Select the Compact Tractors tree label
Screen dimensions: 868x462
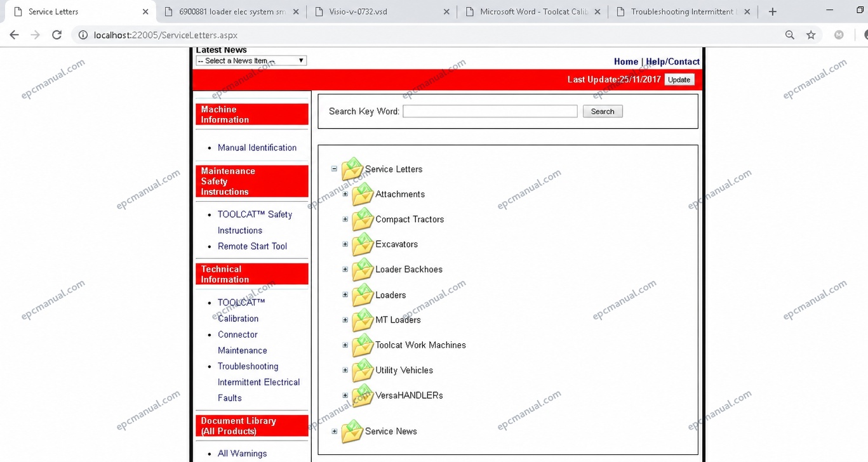coord(410,220)
